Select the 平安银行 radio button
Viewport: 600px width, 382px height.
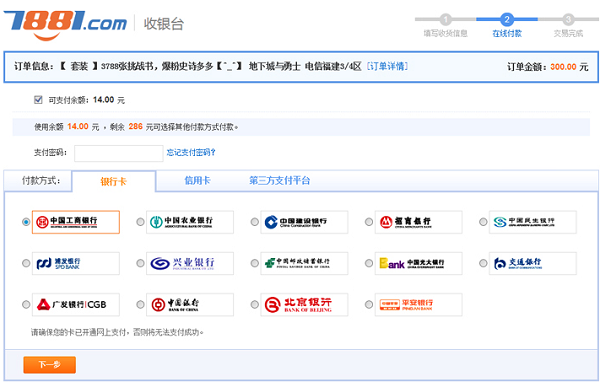(x=369, y=305)
